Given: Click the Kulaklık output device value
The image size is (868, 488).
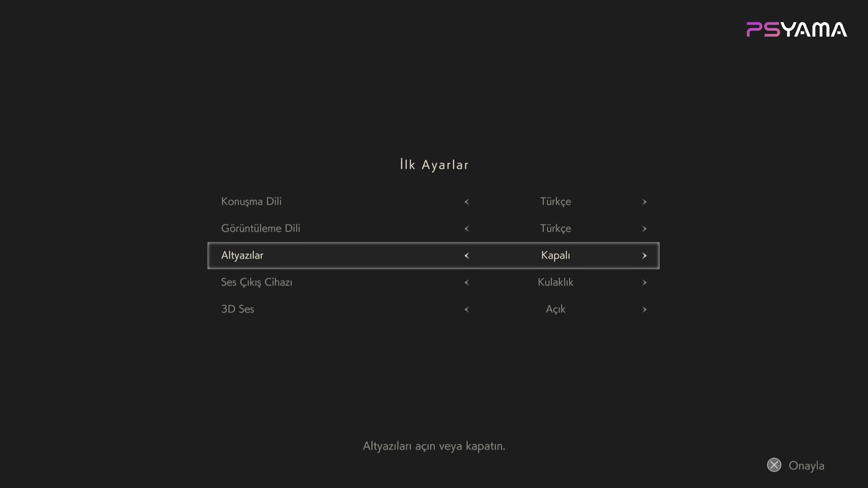Looking at the screenshot, I should coord(556,282).
